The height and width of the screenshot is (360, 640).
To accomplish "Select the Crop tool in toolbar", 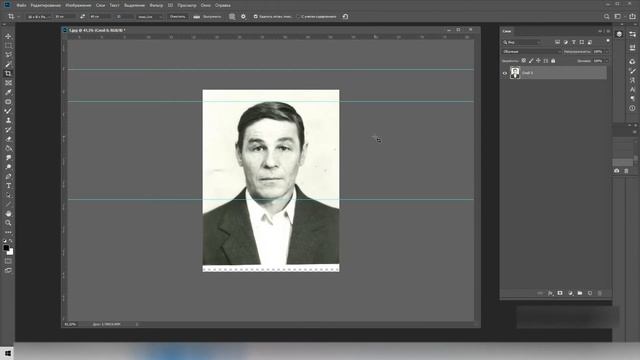I will tap(8, 73).
